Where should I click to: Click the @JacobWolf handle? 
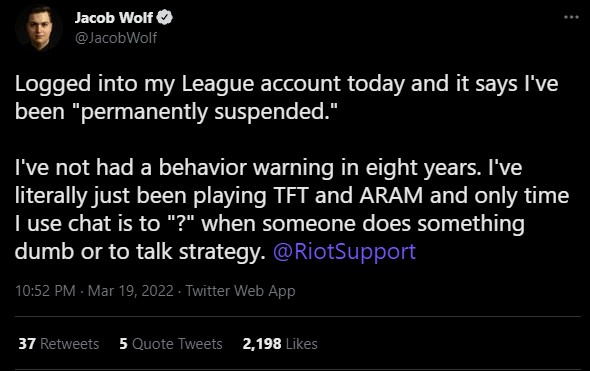point(116,38)
